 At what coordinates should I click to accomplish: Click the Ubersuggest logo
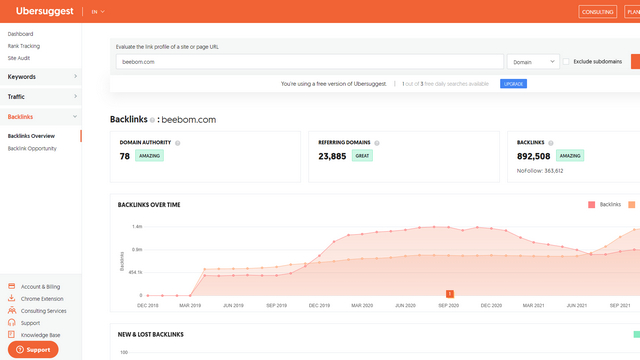tap(44, 11)
